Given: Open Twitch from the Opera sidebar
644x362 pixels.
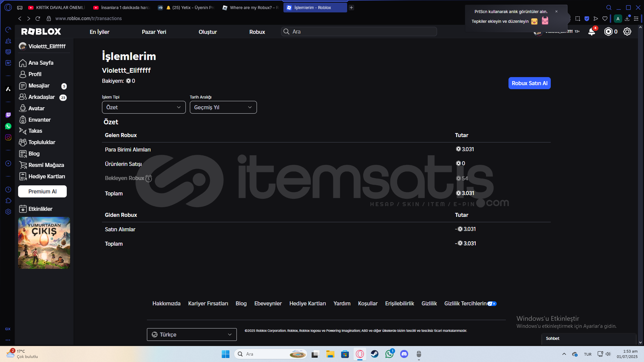Looking at the screenshot, I should (8, 115).
